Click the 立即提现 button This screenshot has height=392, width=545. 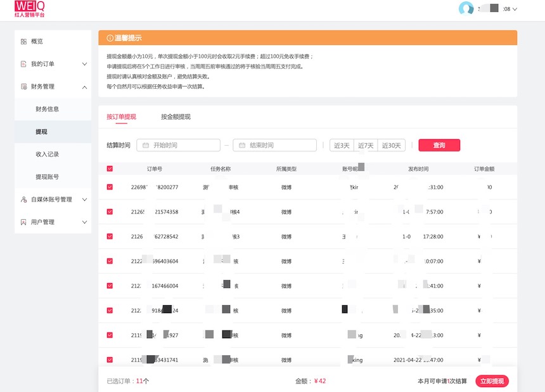tap(492, 381)
